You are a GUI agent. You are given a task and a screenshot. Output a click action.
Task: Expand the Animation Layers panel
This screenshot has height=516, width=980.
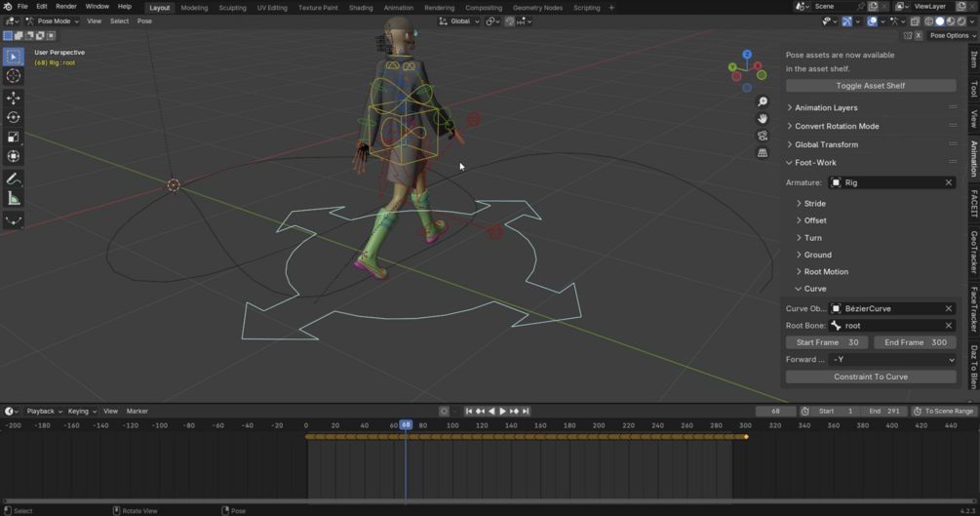pyautogui.click(x=826, y=107)
